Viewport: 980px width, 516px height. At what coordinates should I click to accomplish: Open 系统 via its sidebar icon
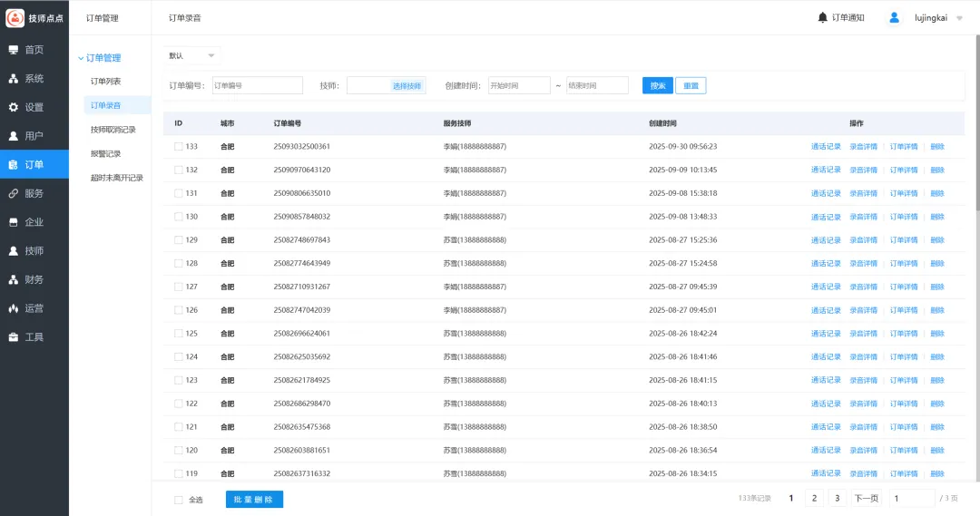(x=14, y=79)
